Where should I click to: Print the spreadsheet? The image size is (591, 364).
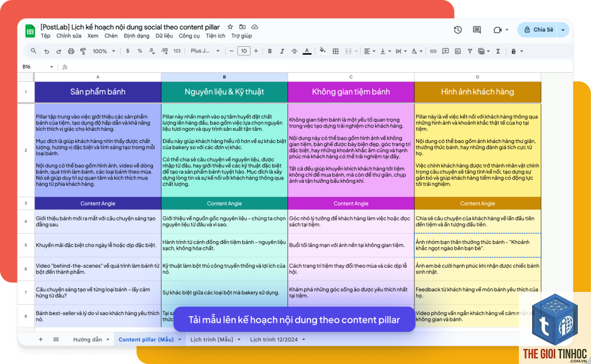tap(71, 51)
